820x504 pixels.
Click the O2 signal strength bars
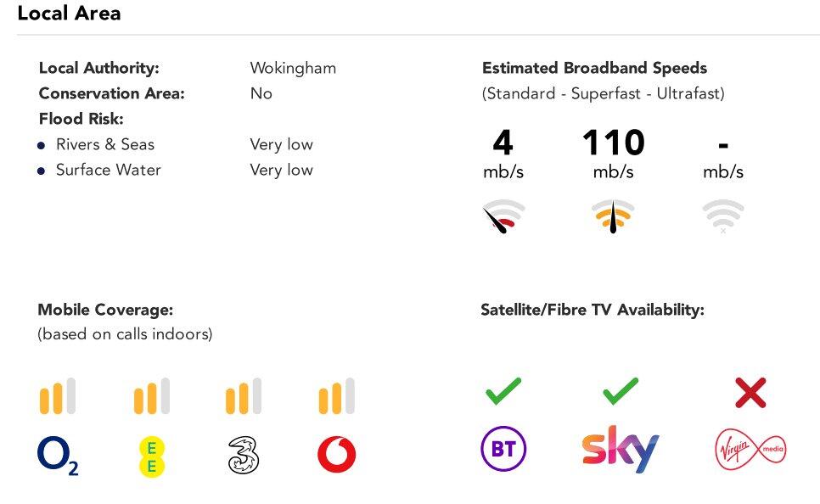pos(58,396)
